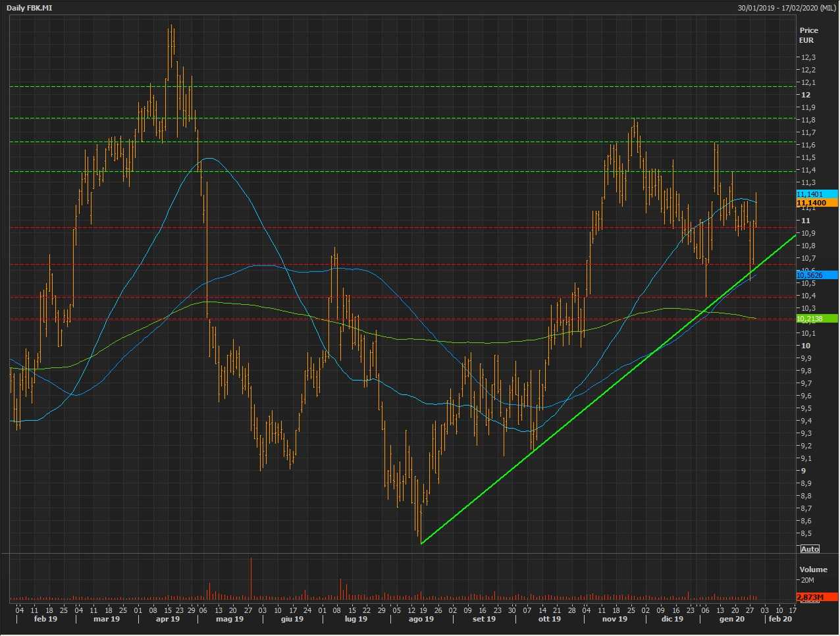Click the 'nov 19' month on time axis

tap(615, 619)
